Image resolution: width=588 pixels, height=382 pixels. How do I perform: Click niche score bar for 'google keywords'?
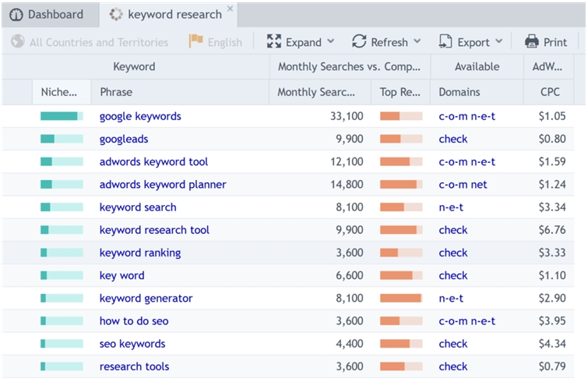[x=62, y=116]
